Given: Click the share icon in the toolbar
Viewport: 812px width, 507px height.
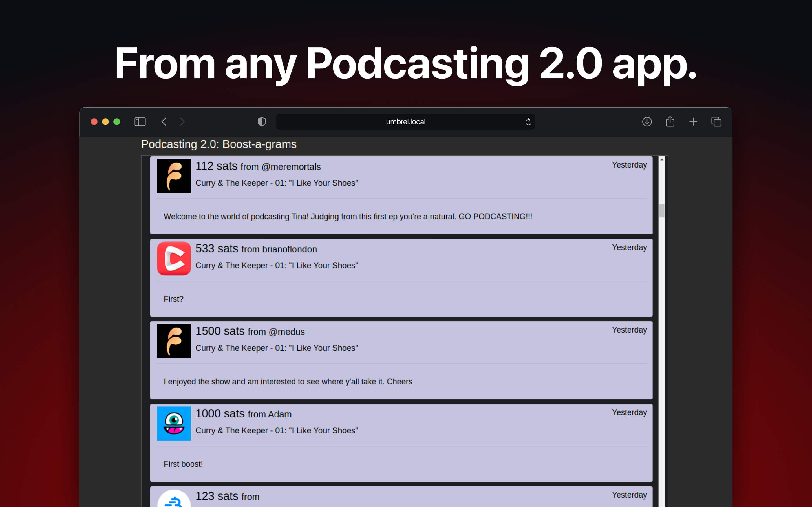Looking at the screenshot, I should 670,121.
